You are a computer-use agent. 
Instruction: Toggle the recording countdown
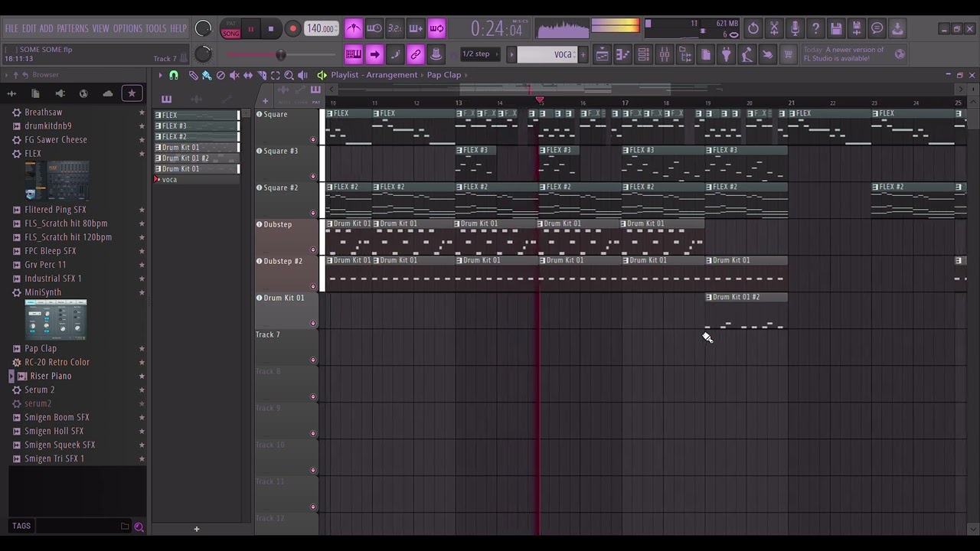(395, 28)
